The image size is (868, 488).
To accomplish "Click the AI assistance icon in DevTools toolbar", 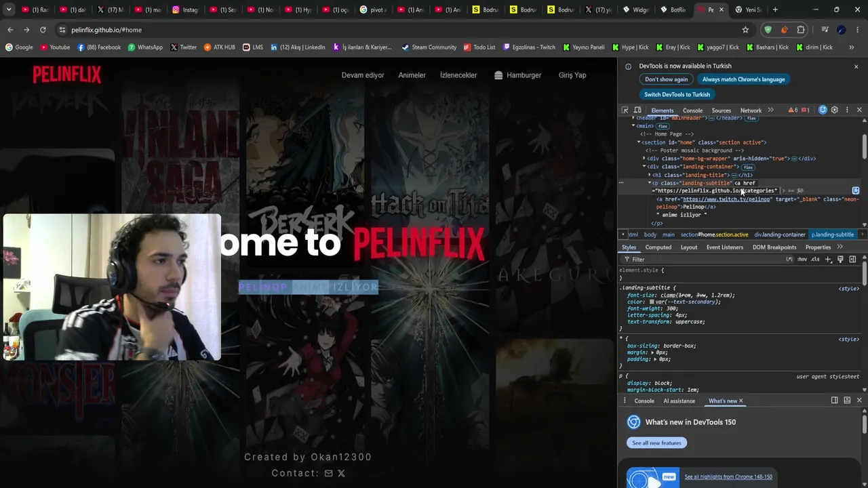I will coord(823,110).
